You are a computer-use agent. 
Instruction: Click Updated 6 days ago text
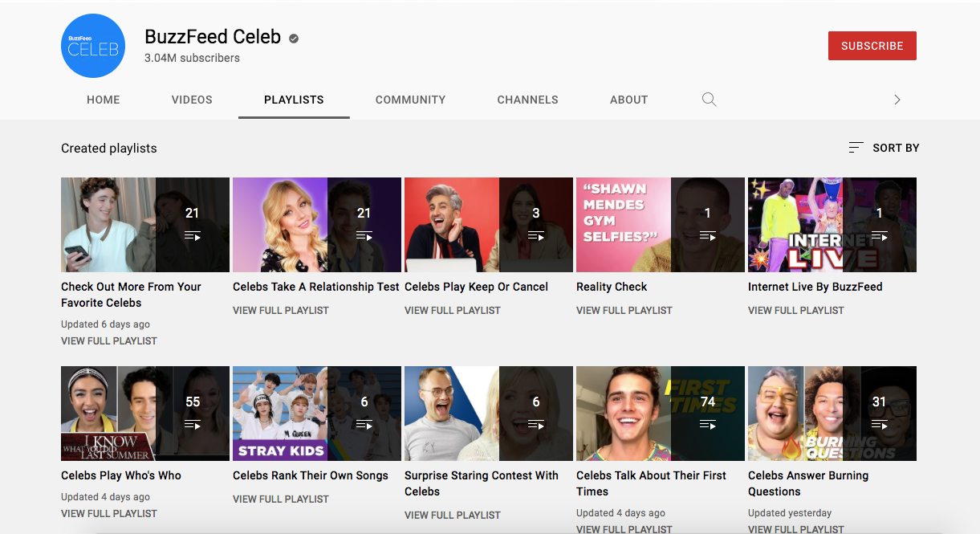click(x=105, y=324)
